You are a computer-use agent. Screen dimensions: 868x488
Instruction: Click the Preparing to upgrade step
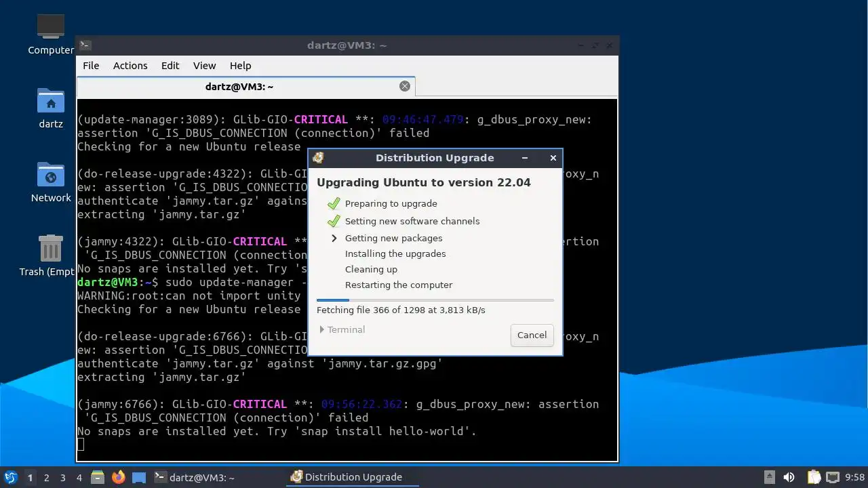[391, 203]
